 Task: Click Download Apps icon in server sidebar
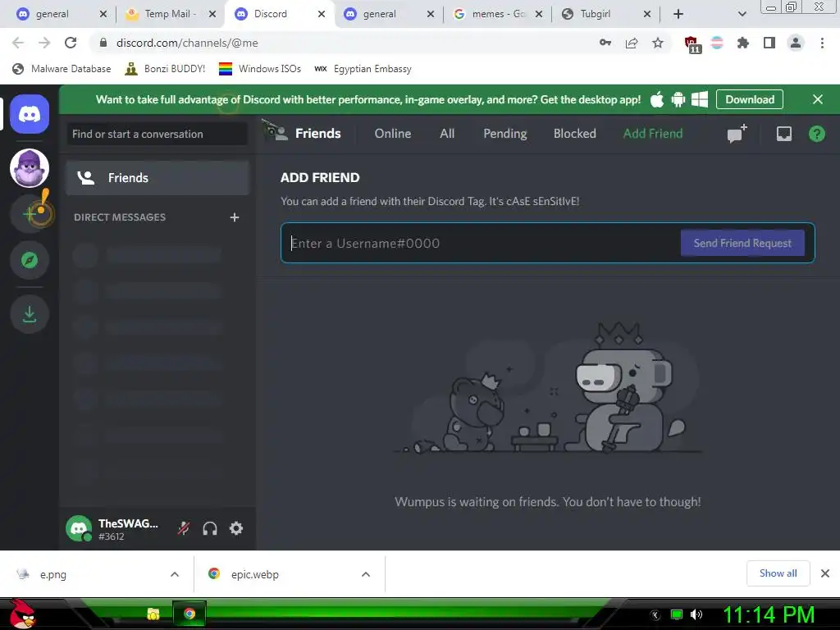pyautogui.click(x=30, y=314)
